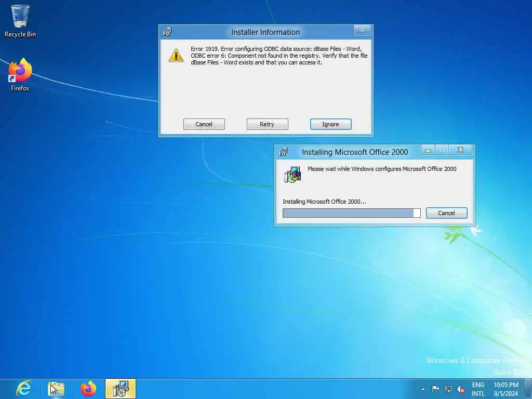The image size is (532, 399).
Task: Click the Installer Information title bar icon
Action: (167, 32)
